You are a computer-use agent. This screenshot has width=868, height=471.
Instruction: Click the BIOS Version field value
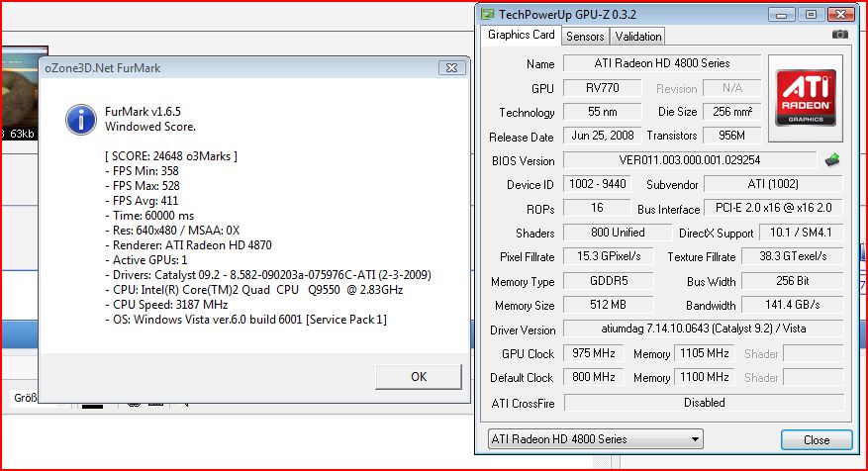690,160
